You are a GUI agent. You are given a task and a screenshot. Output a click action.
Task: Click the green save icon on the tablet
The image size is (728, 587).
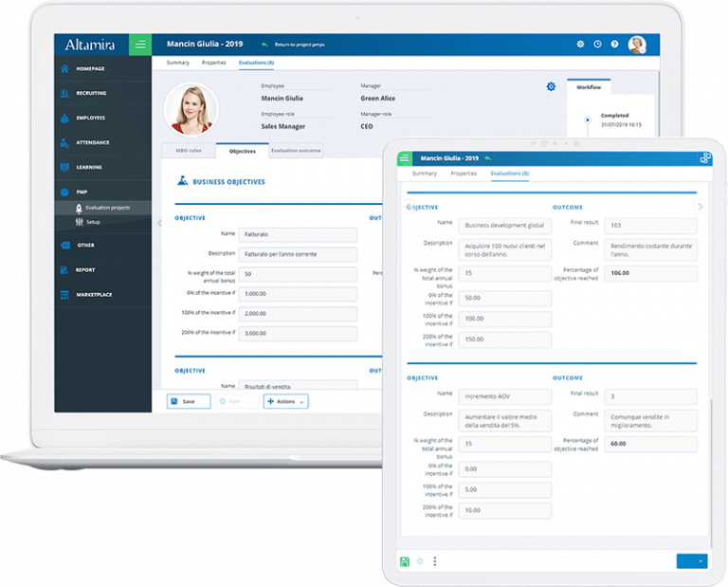point(405,561)
